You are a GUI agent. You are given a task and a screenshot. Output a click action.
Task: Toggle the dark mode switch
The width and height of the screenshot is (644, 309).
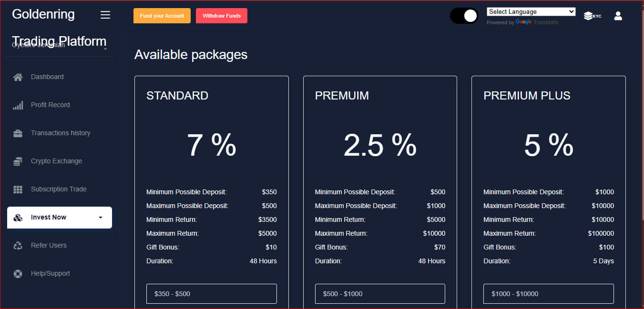click(x=464, y=16)
